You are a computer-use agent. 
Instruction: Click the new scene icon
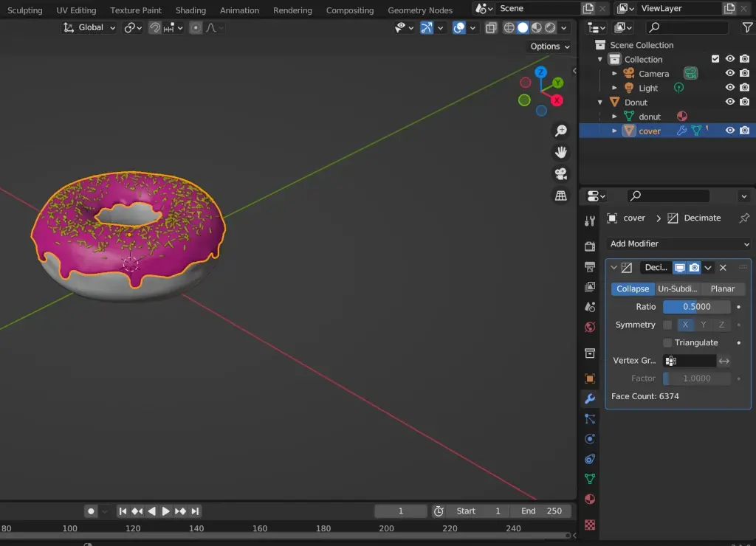coord(588,8)
